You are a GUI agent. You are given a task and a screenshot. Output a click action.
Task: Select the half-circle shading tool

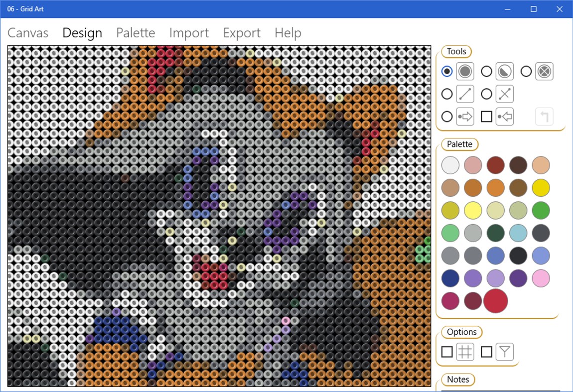pyautogui.click(x=504, y=71)
